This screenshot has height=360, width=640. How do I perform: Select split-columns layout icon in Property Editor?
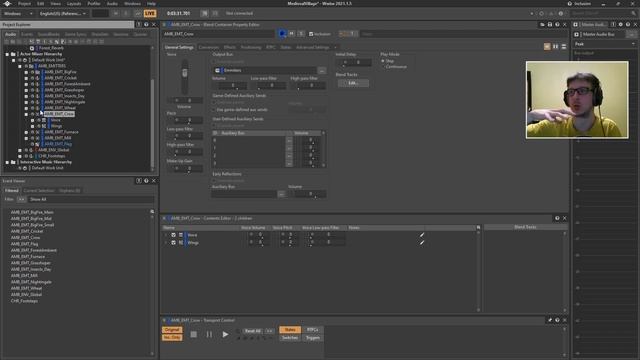pyautogui.click(x=556, y=47)
